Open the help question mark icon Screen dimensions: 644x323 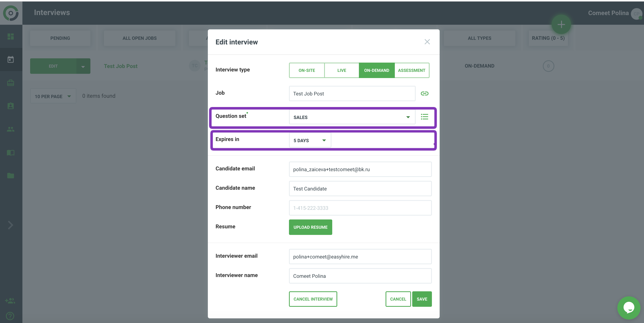pyautogui.click(x=10, y=316)
